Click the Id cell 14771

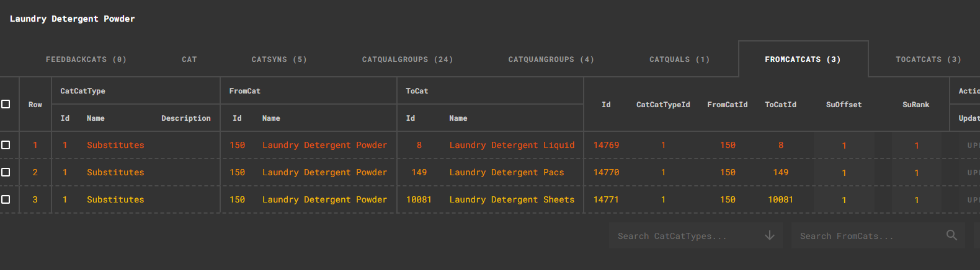(x=606, y=199)
